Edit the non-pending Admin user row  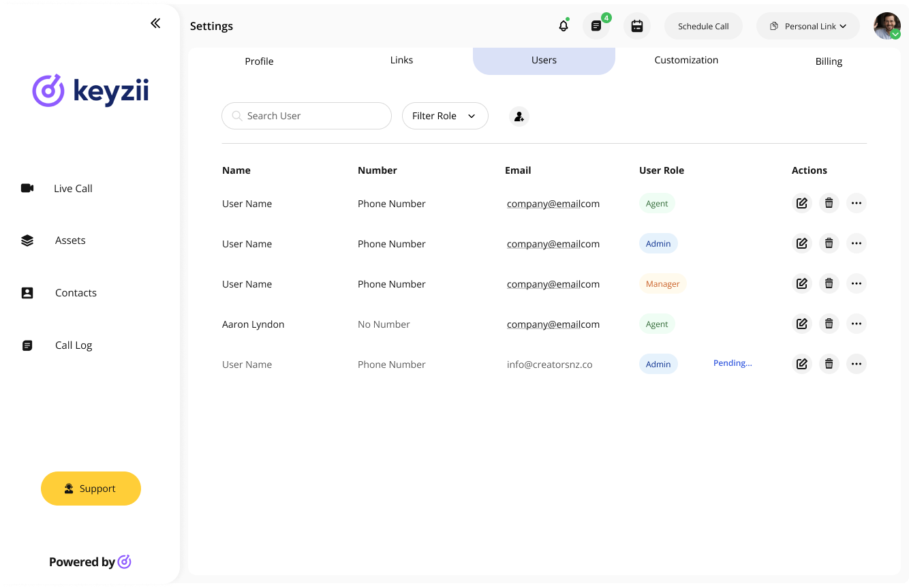pos(802,243)
